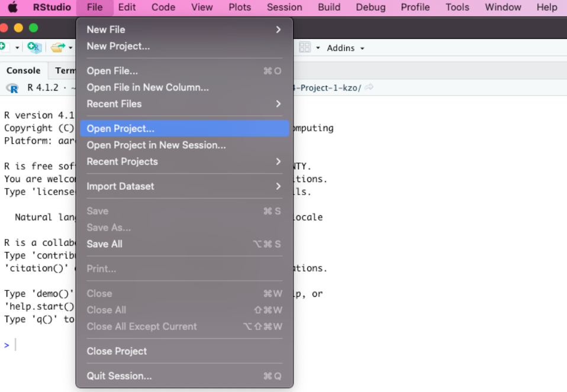Select Open Project... menu item
This screenshot has height=392, width=567.
pyautogui.click(x=185, y=129)
